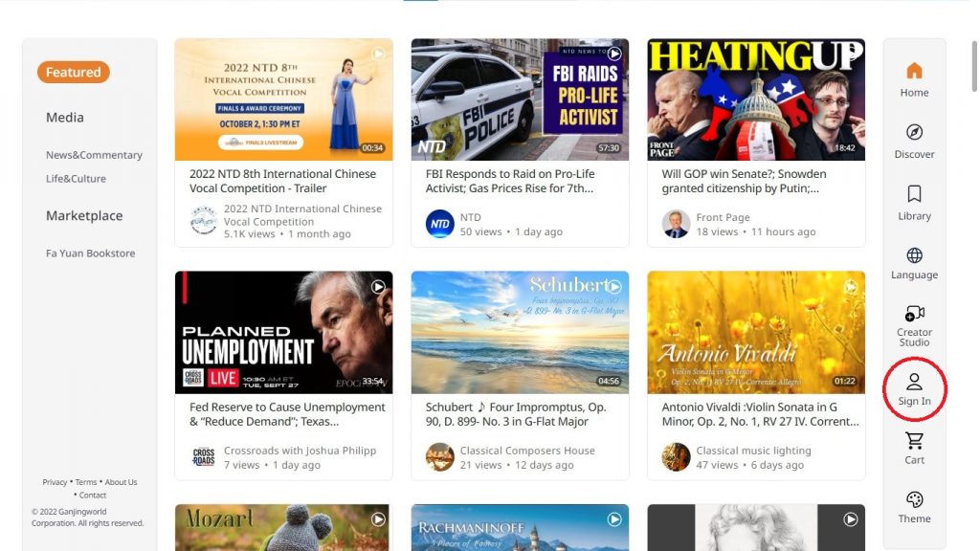
Task: Click the Sign In person icon
Action: tap(914, 381)
